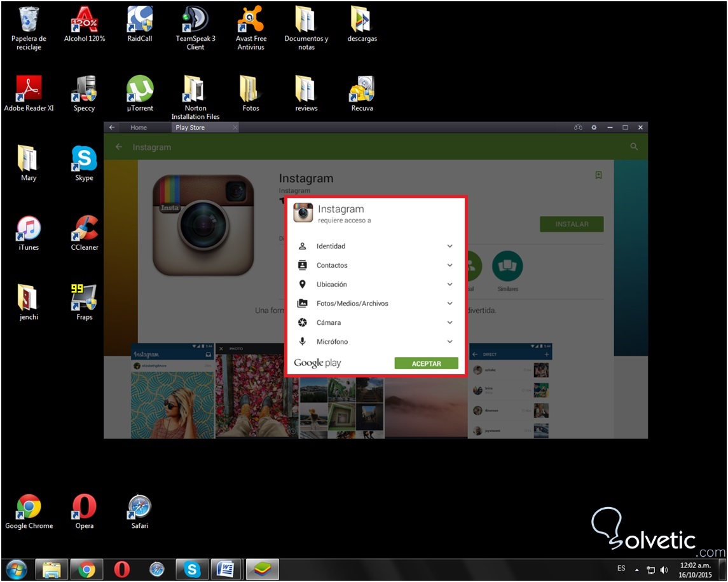The width and height of the screenshot is (728, 582).
Task: Open the Instagram feed screenshot with woman photo
Action: pos(172,391)
